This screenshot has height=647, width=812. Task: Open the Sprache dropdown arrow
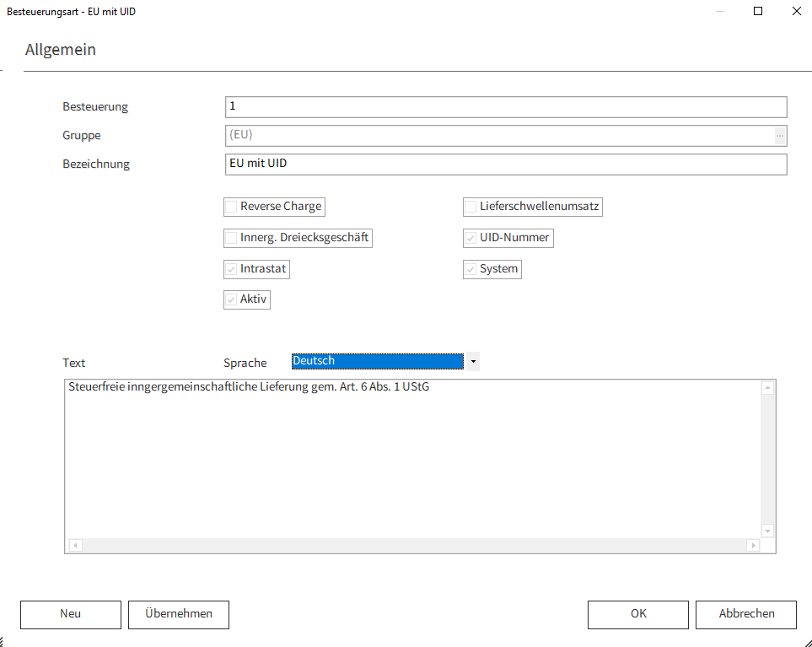(473, 362)
